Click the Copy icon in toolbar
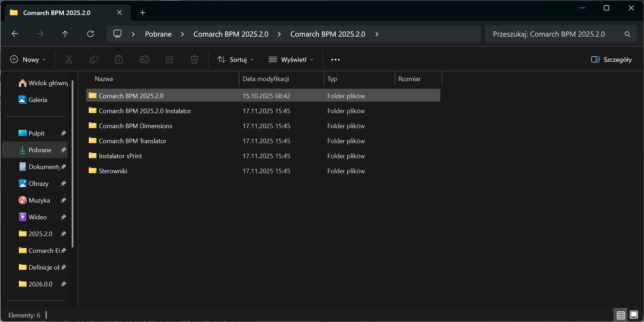644x322 pixels. [94, 60]
